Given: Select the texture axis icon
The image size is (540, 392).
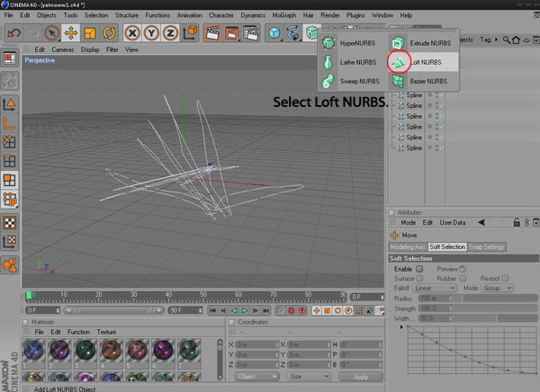Looking at the screenshot, I should (x=10, y=241).
